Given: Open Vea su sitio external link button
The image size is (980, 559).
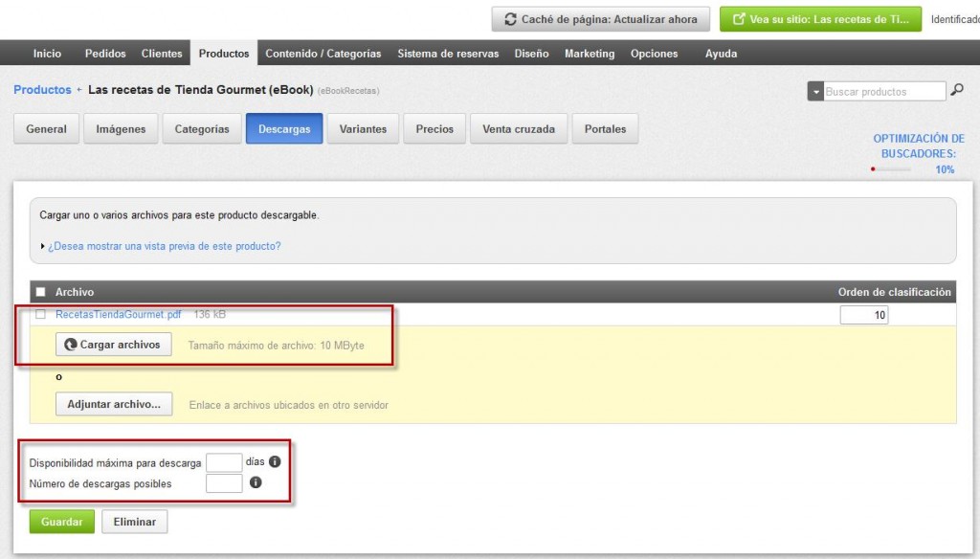Looking at the screenshot, I should (x=820, y=19).
